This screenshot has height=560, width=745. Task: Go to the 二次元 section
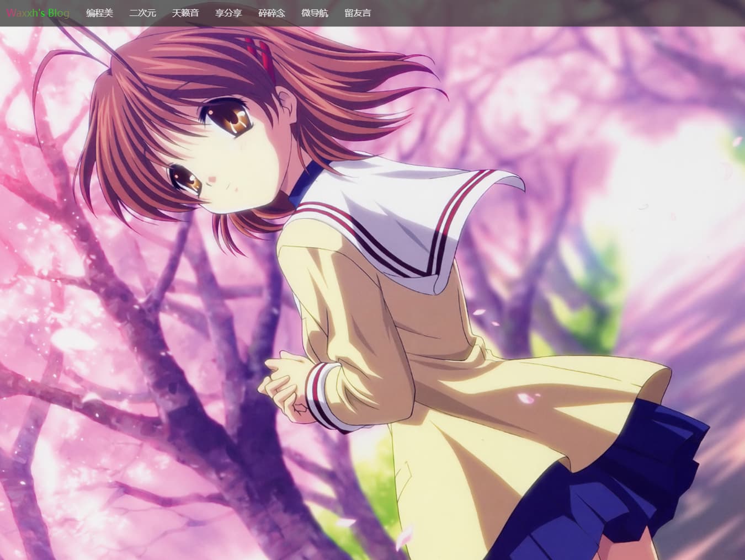(x=142, y=13)
